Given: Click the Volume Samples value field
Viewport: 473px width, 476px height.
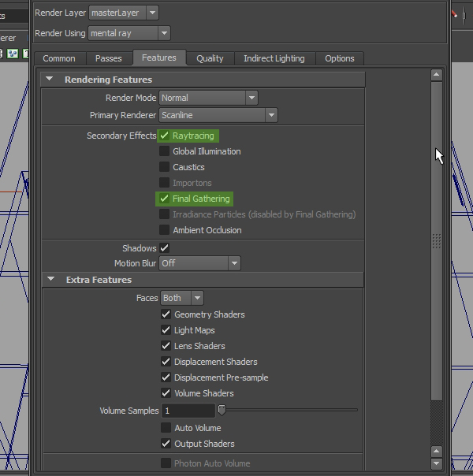Looking at the screenshot, I should 188,411.
